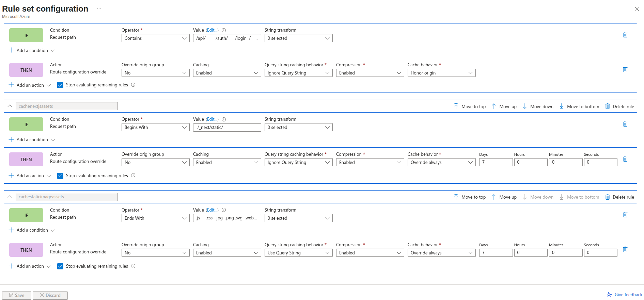The width and height of the screenshot is (644, 300).
Task: Move cachenextjsassets rule to top
Action: (x=470, y=106)
